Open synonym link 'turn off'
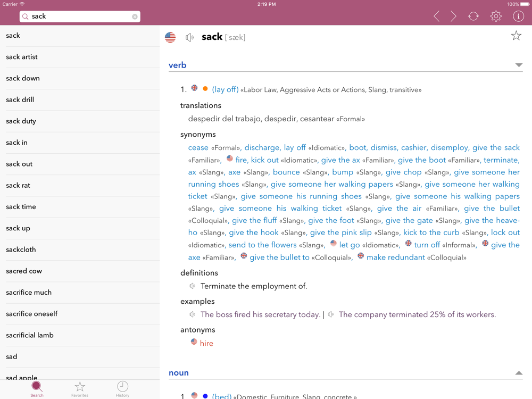Image resolution: width=532 pixels, height=399 pixels. pyautogui.click(x=427, y=245)
